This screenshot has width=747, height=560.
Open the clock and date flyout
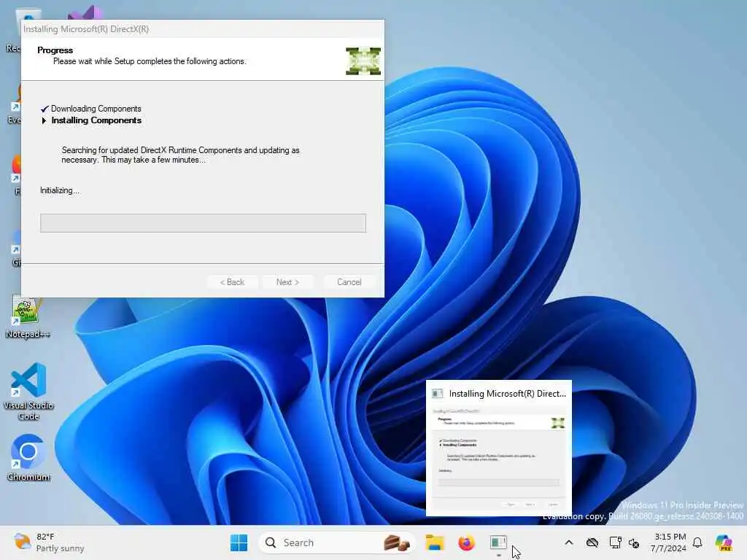668,542
